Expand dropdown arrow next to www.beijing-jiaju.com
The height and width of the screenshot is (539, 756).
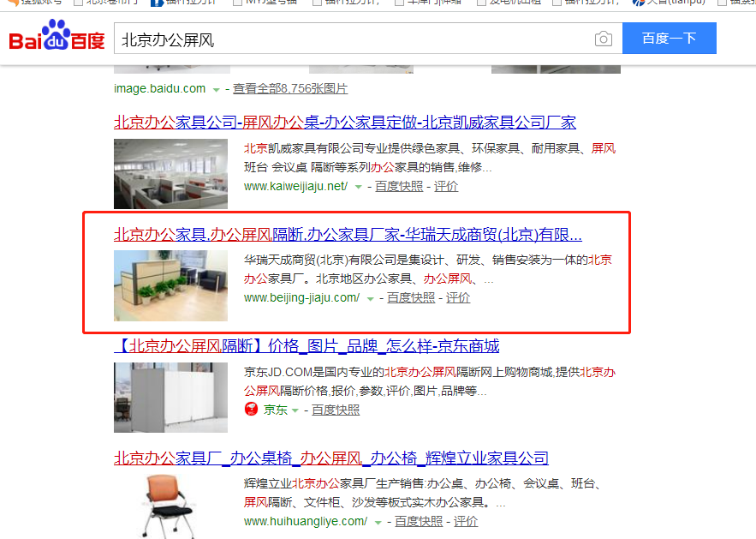point(370,299)
